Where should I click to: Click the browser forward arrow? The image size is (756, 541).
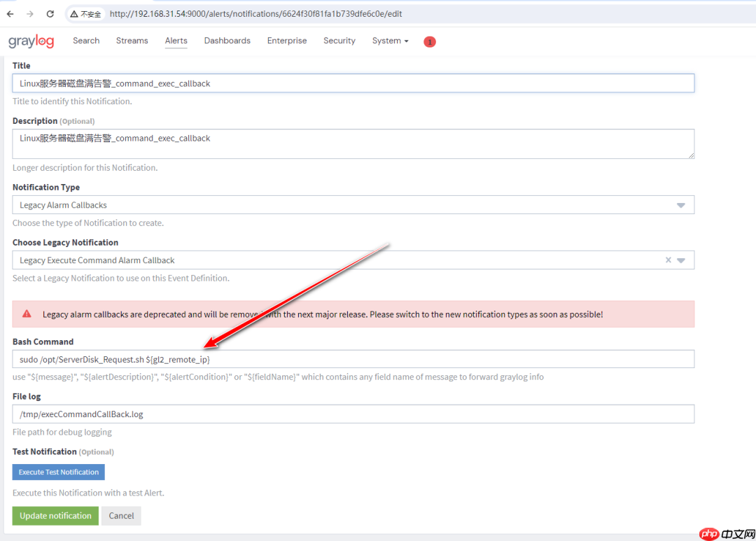tap(30, 14)
